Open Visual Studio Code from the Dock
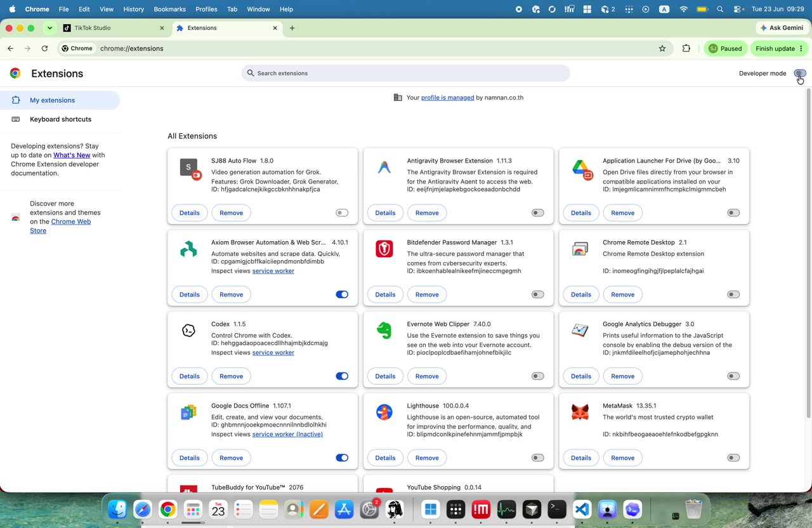The height and width of the screenshot is (528, 812). pos(582,509)
